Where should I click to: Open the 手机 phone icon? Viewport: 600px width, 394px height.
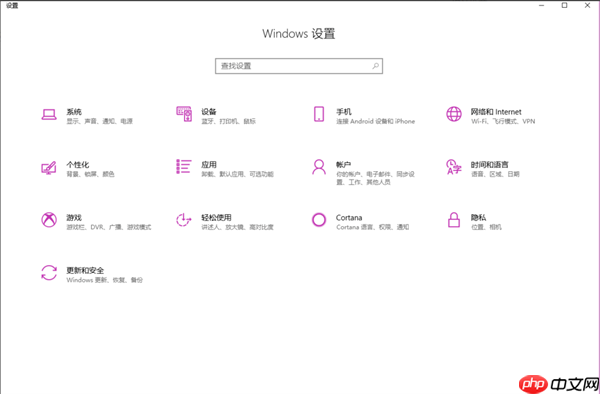click(x=319, y=114)
